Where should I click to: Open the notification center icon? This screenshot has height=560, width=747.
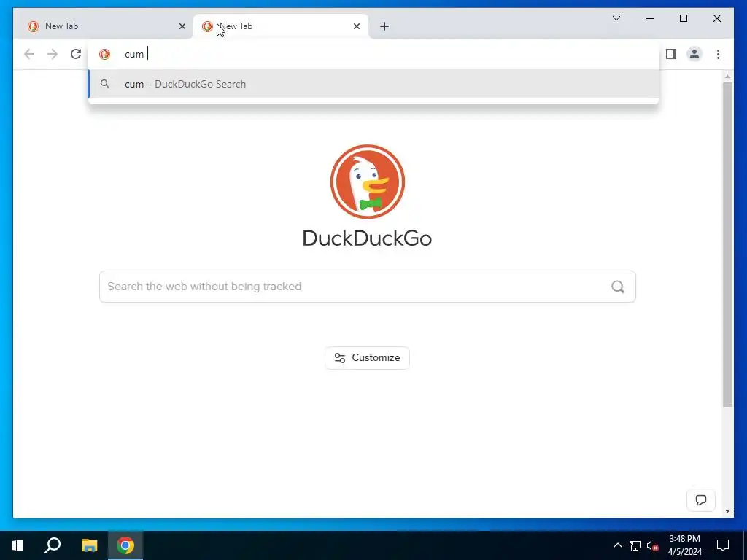[723, 545]
